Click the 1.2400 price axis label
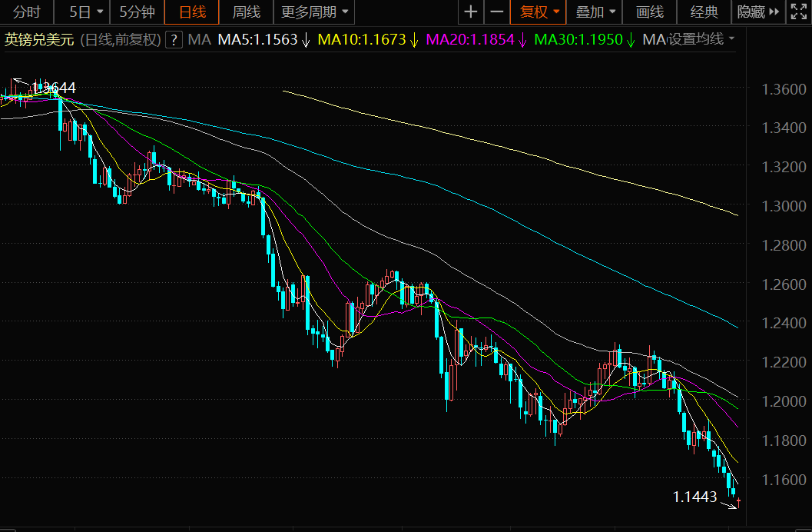 pos(784,323)
